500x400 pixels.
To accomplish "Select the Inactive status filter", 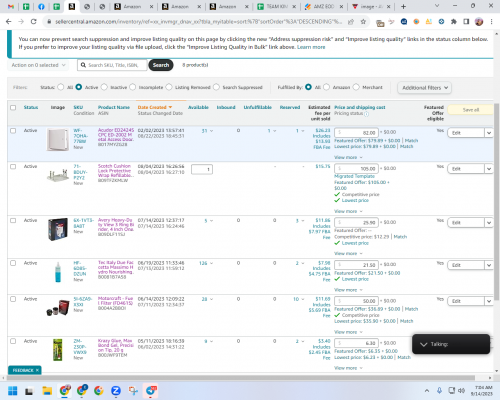I will (104, 87).
